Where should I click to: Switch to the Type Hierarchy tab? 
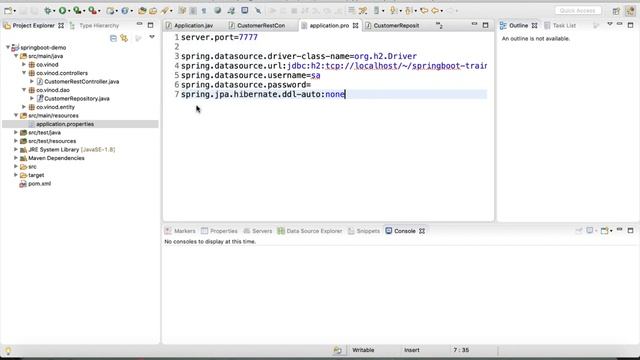tap(99, 25)
